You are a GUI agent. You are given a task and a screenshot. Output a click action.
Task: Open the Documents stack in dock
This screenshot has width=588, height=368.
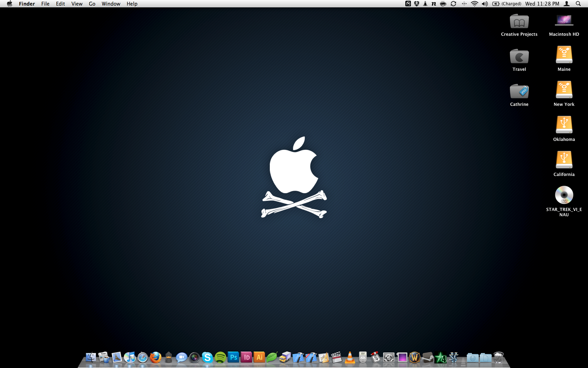[485, 357]
